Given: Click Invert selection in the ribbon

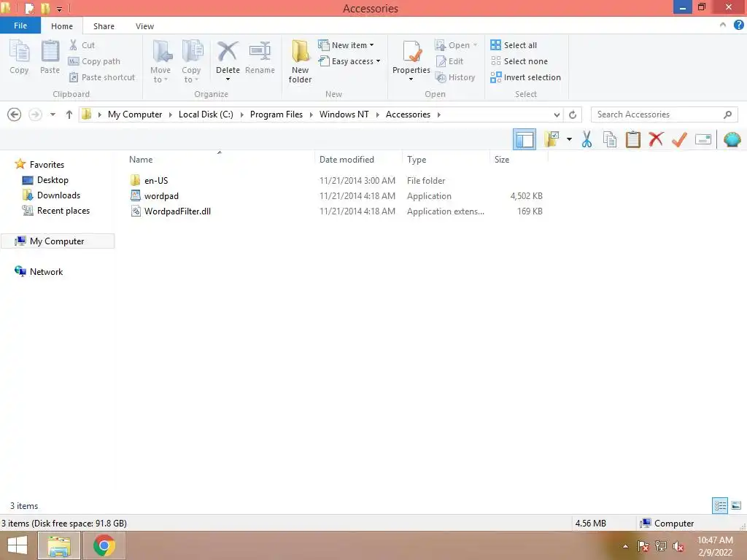Looking at the screenshot, I should (525, 77).
